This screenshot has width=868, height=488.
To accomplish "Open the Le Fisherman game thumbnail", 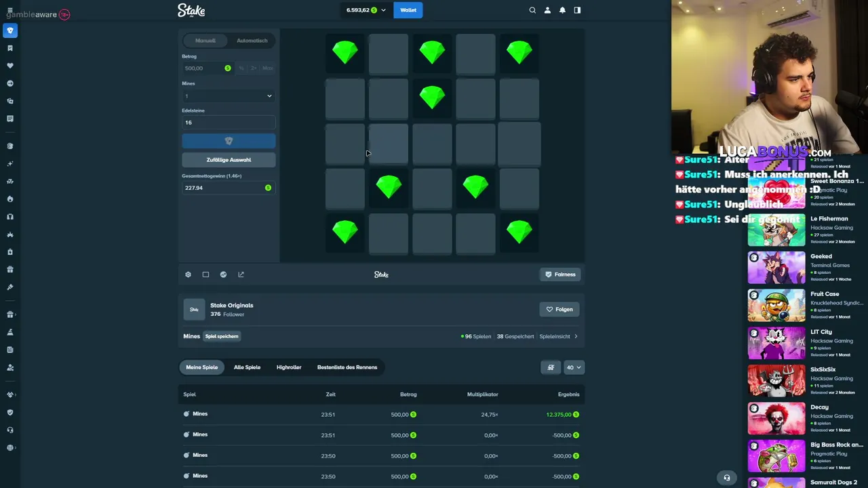I will pyautogui.click(x=776, y=229).
